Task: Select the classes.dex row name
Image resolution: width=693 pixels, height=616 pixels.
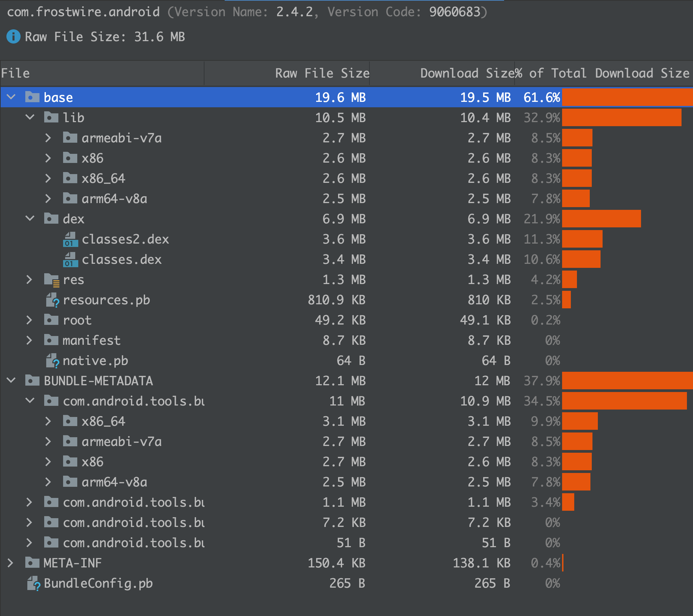Action: (121, 260)
